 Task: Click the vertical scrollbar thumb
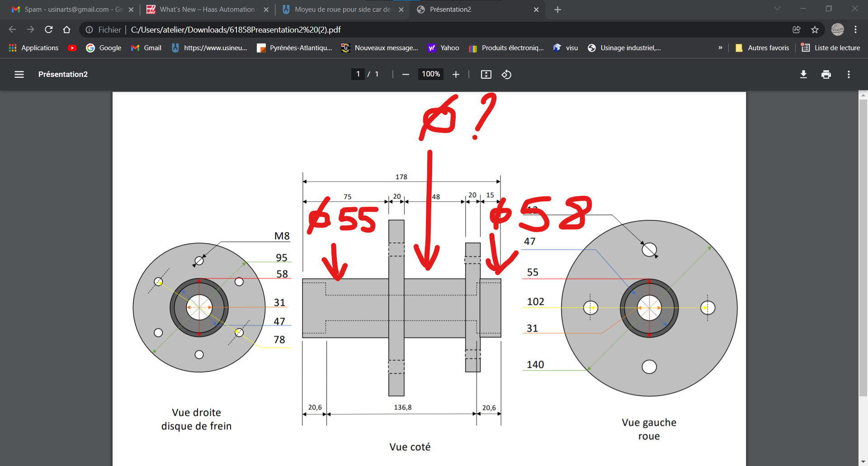point(863,248)
